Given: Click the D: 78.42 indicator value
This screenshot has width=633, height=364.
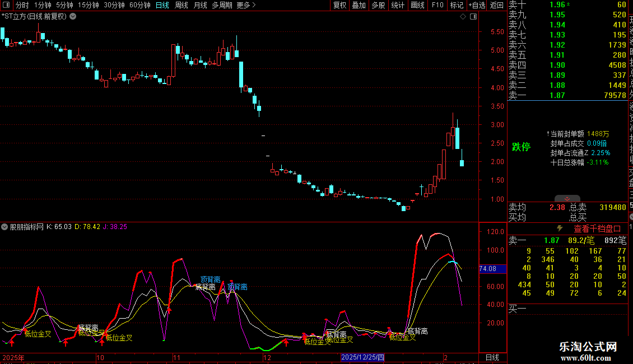Looking at the screenshot, I should (x=87, y=227).
